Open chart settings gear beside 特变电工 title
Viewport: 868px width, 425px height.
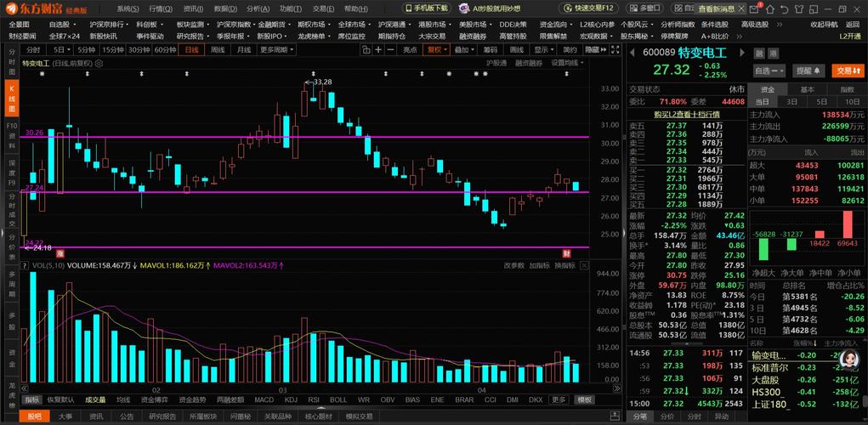[x=99, y=63]
